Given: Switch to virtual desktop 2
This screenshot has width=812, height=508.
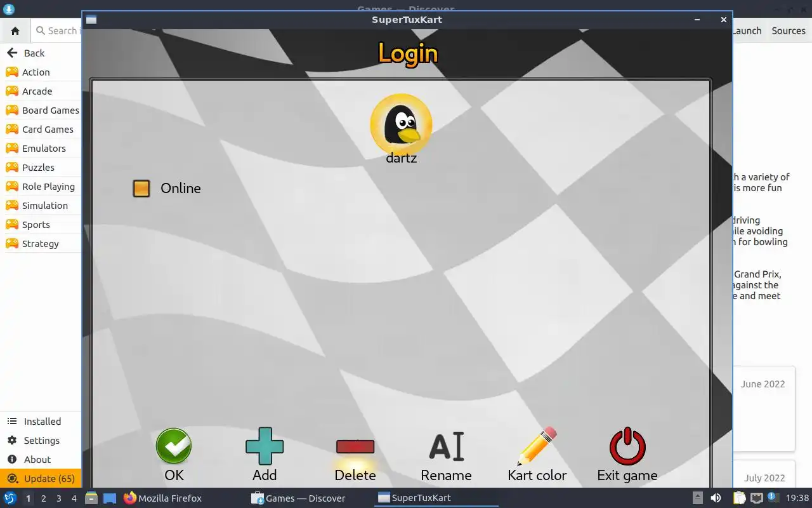Looking at the screenshot, I should point(43,498).
